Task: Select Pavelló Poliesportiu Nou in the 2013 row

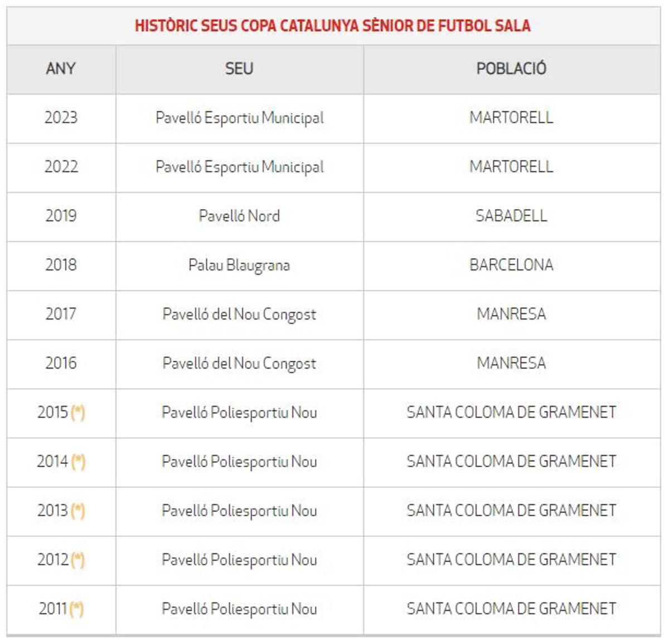Action: click(x=239, y=511)
